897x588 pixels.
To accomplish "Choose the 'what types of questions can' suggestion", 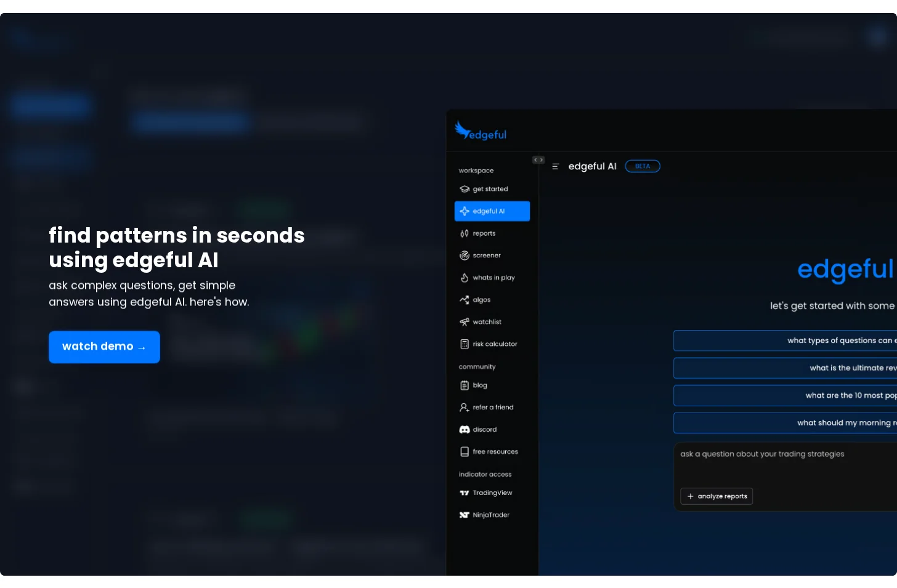I will 785,340.
